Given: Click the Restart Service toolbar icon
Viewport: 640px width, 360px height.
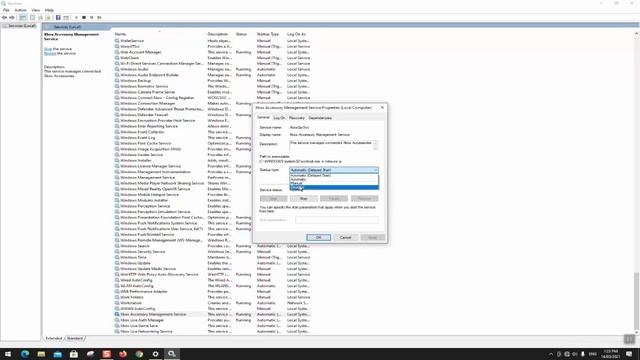Looking at the screenshot, I should 99,18.
